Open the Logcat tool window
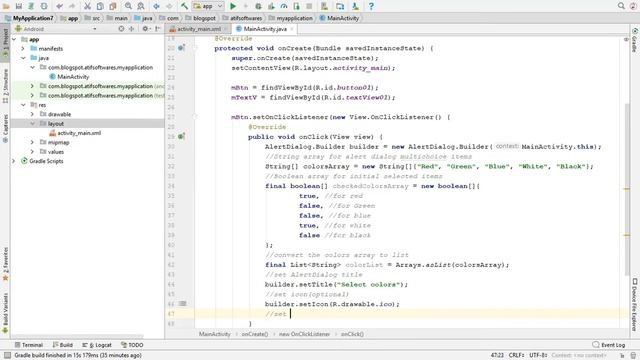The width and height of the screenshot is (640, 360). [97, 345]
